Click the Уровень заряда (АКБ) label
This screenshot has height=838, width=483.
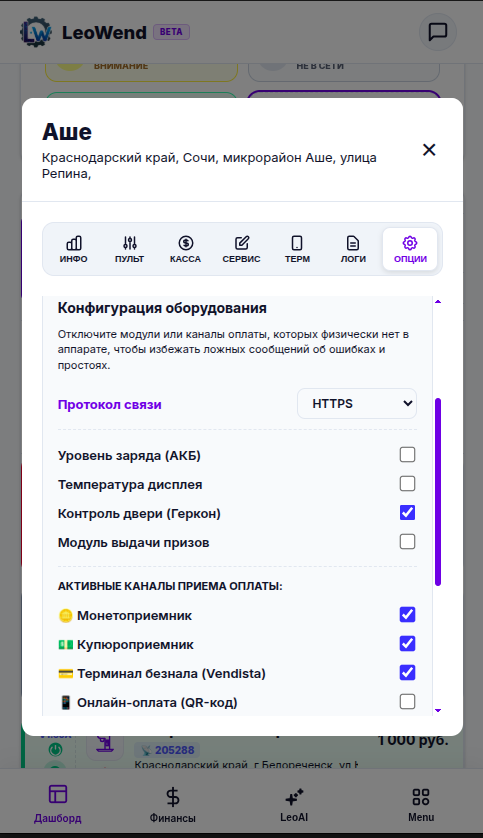pyautogui.click(x=129, y=456)
